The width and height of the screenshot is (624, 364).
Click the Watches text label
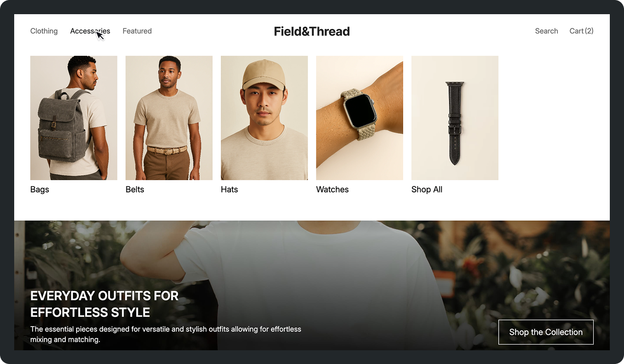[x=333, y=190]
